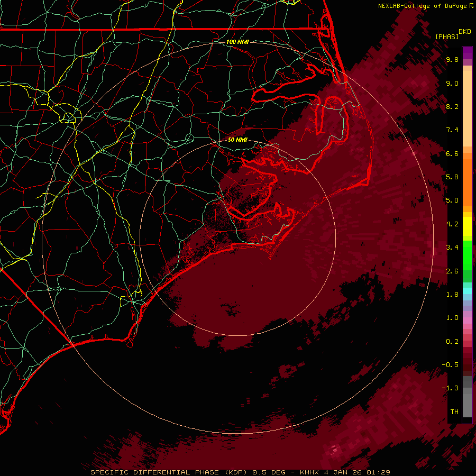Click the 100 NMI range ring label
The width and height of the screenshot is (476, 476).
[237, 42]
